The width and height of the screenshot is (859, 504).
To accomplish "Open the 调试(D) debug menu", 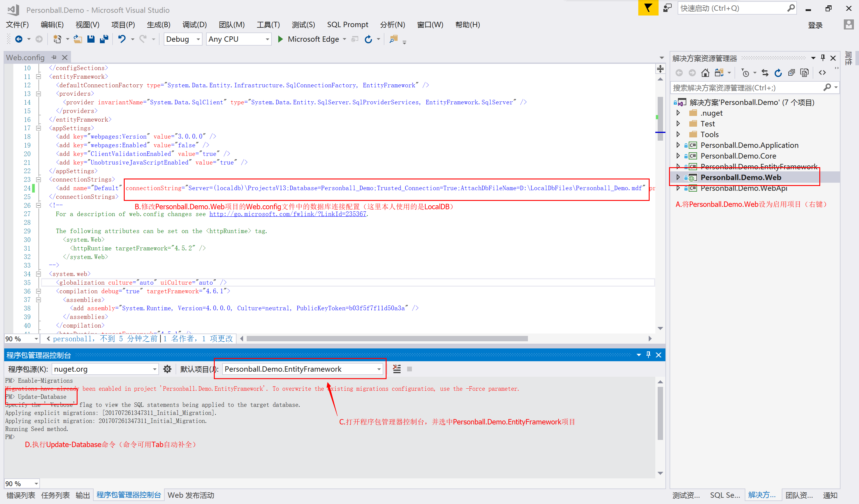I will (195, 24).
